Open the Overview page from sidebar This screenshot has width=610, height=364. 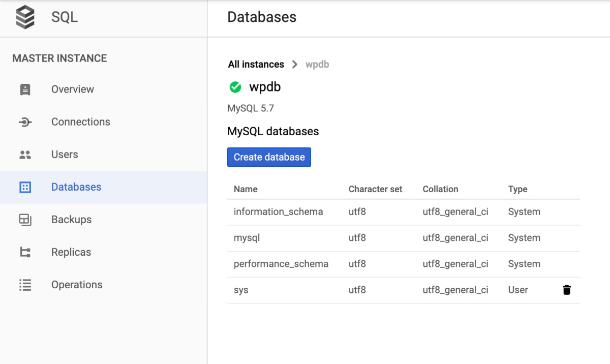[72, 89]
